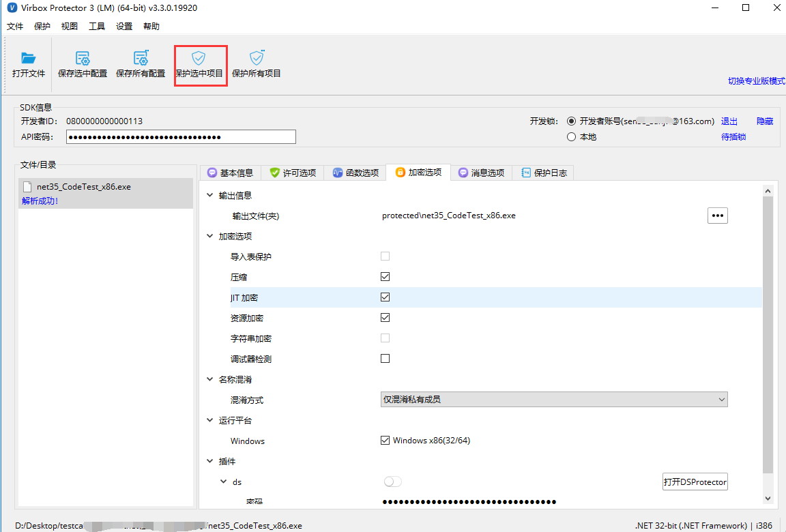
Task: Click the ds 密码 password field
Action: tap(469, 502)
